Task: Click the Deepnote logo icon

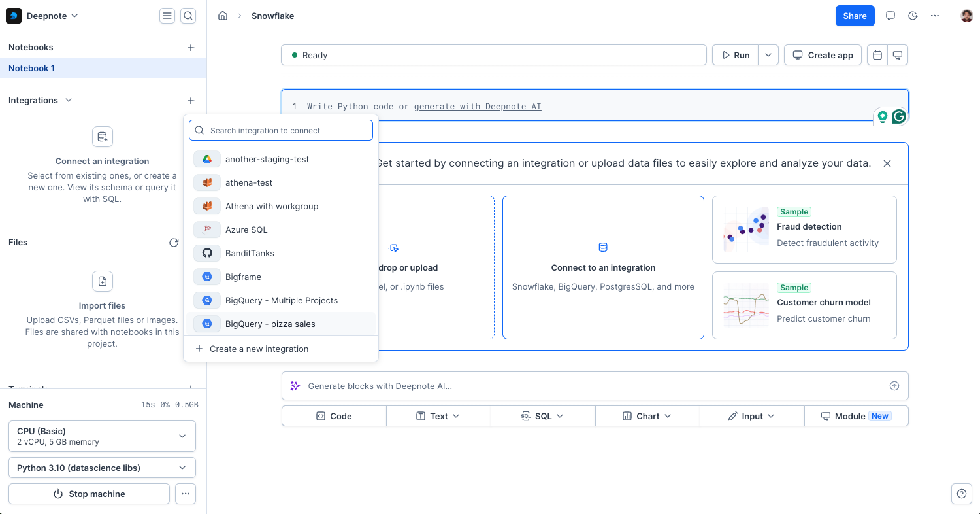Action: 14,16
